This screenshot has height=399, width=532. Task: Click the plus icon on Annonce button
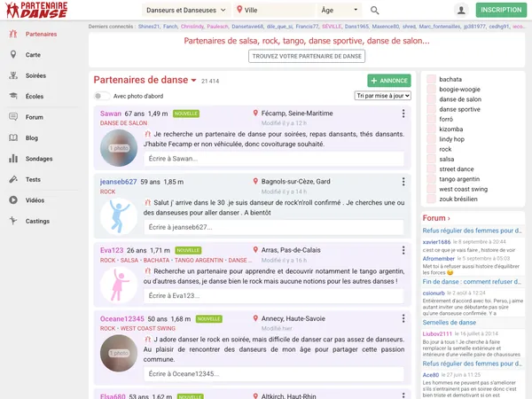tap(374, 81)
